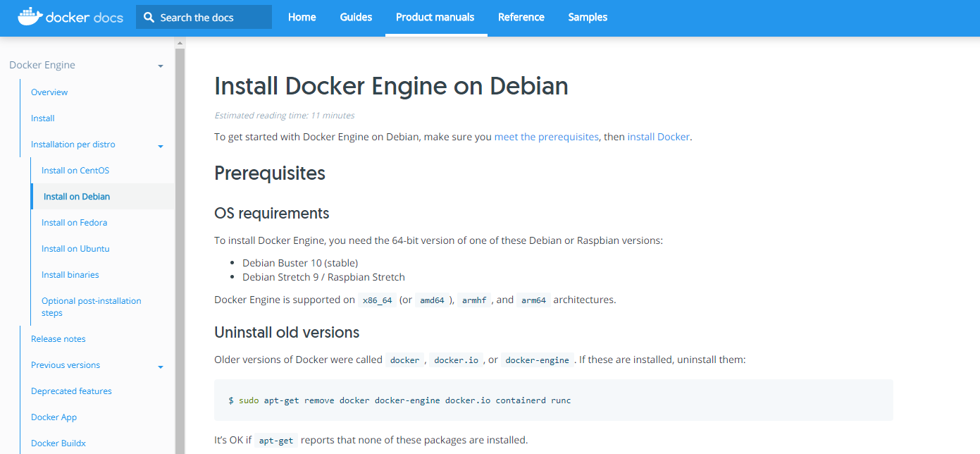The image size is (980, 454).
Task: Open Install on CentOS page
Action: (x=75, y=171)
